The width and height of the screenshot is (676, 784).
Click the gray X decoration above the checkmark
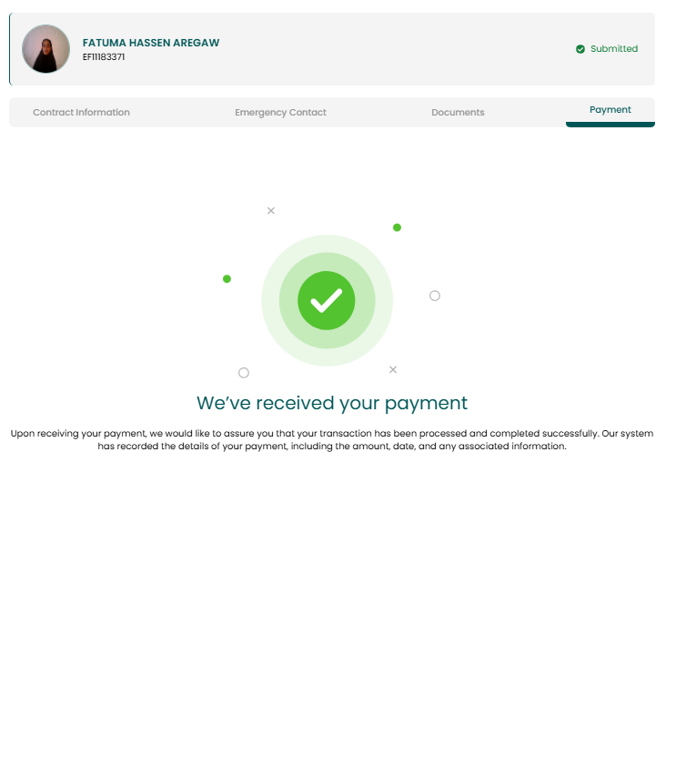[271, 210]
